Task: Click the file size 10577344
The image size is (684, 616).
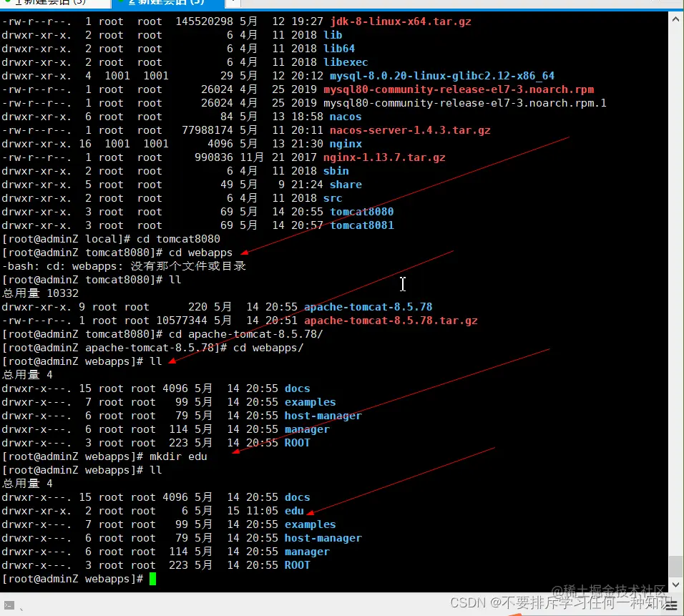Action: click(x=182, y=321)
